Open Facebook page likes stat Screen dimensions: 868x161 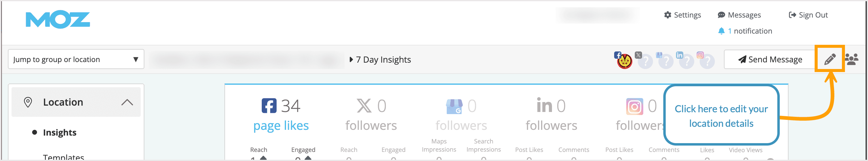[x=281, y=125]
